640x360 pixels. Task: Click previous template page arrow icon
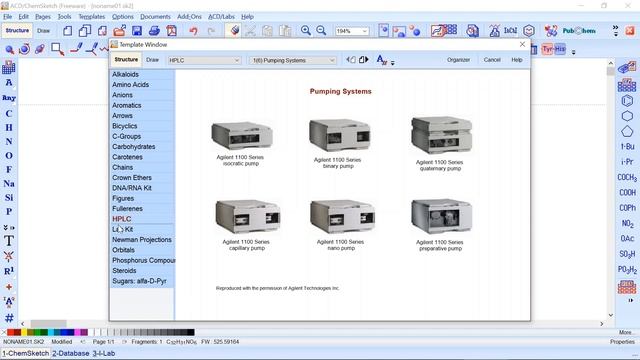[351, 60]
